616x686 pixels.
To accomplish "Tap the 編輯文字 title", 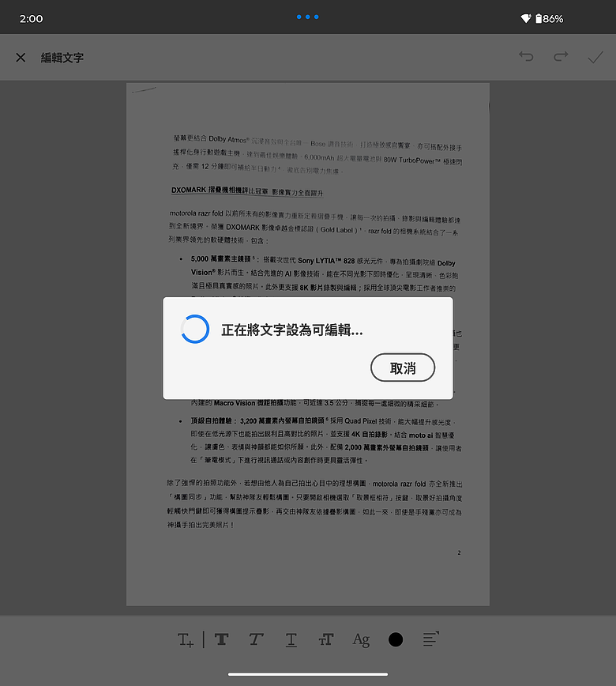I will (x=62, y=58).
